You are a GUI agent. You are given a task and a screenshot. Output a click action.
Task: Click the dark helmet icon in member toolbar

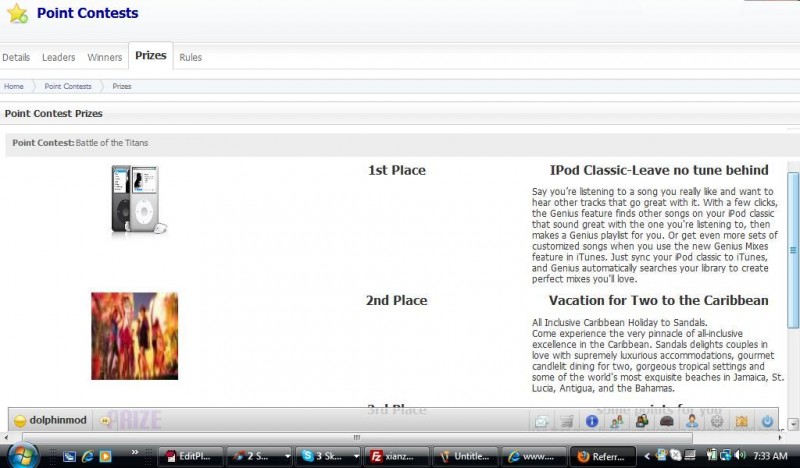[667, 421]
